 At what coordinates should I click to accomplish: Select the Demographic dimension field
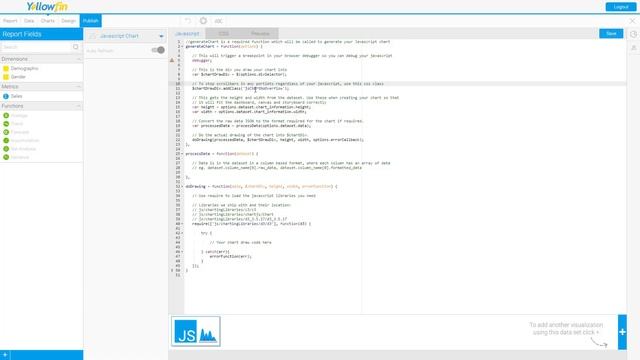pos(24,69)
